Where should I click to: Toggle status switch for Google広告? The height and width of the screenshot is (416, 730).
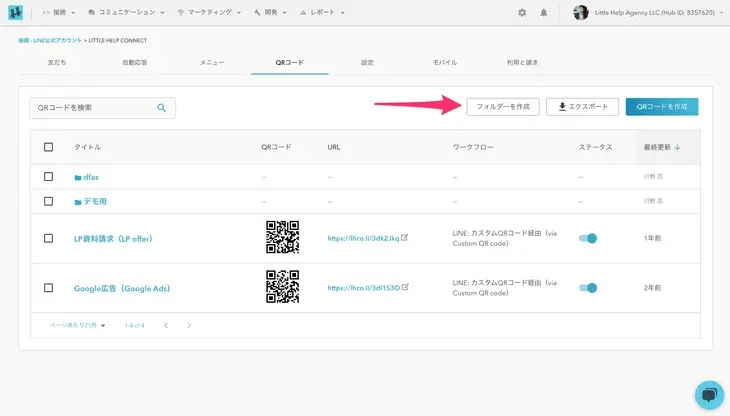[x=589, y=288]
